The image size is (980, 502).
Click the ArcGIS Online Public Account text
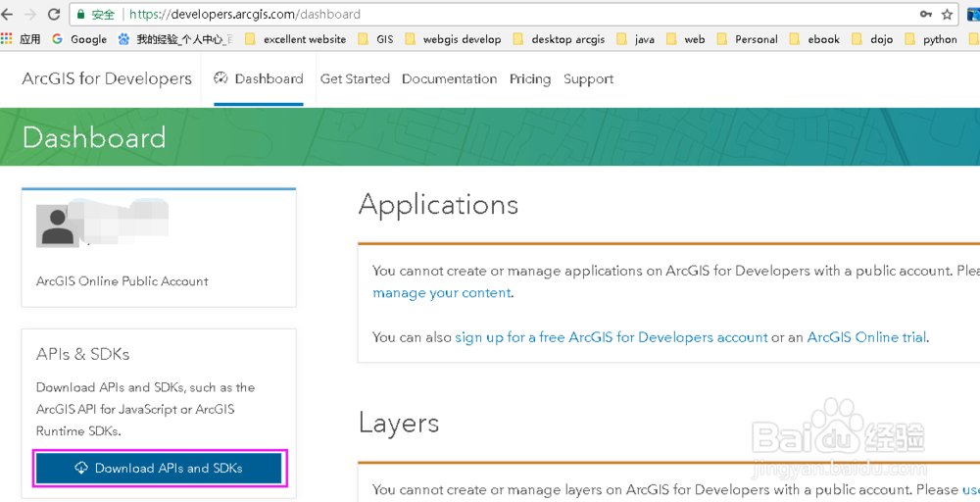122,281
